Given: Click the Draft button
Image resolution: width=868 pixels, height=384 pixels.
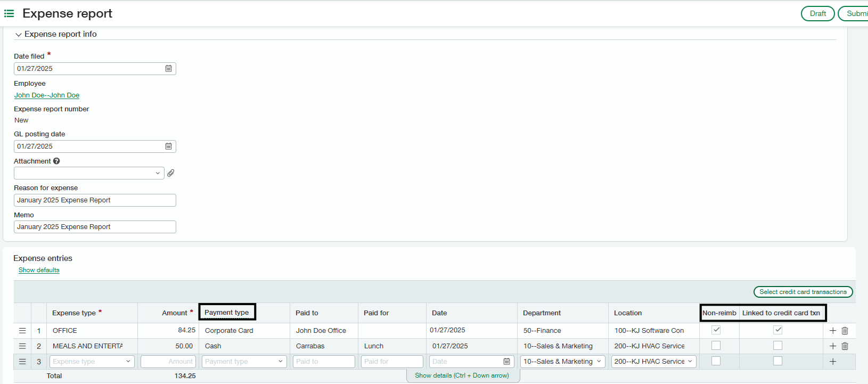Looking at the screenshot, I should tap(817, 14).
